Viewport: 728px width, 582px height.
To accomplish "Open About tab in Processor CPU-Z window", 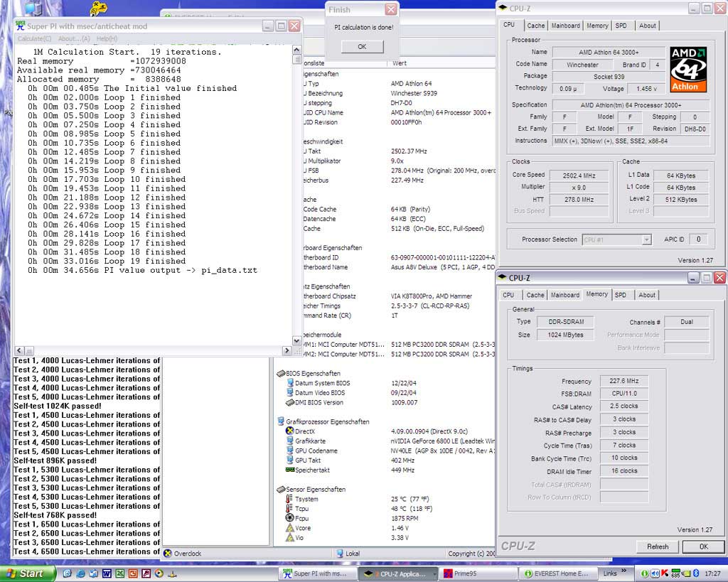I will pos(647,26).
